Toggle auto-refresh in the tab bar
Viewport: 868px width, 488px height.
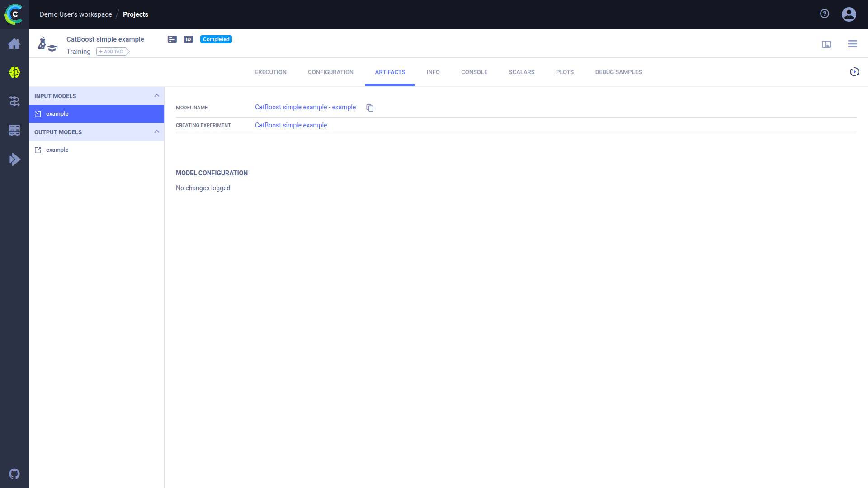[854, 72]
